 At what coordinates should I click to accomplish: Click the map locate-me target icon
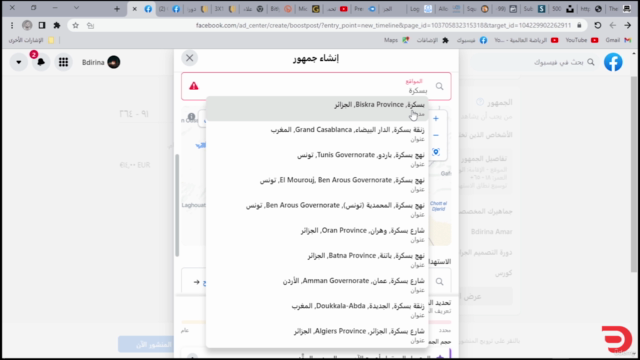tap(436, 152)
